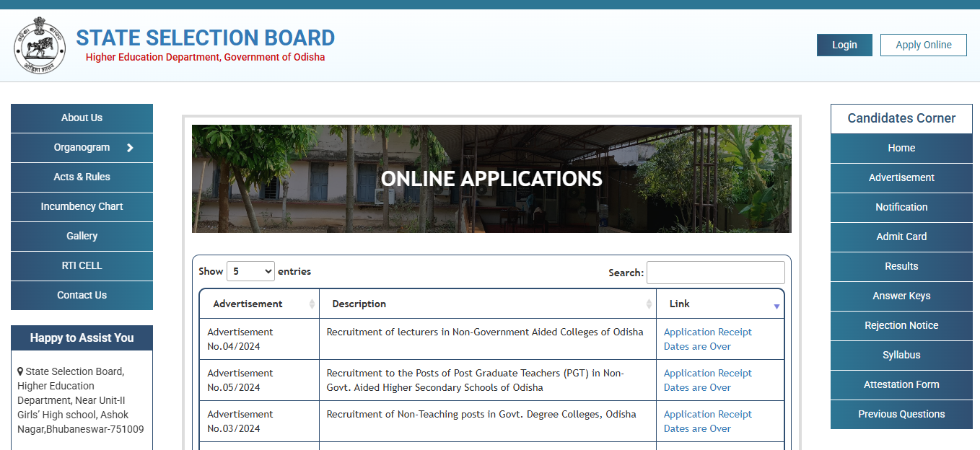
Task: Select About Us in the sidebar
Action: [x=82, y=118]
